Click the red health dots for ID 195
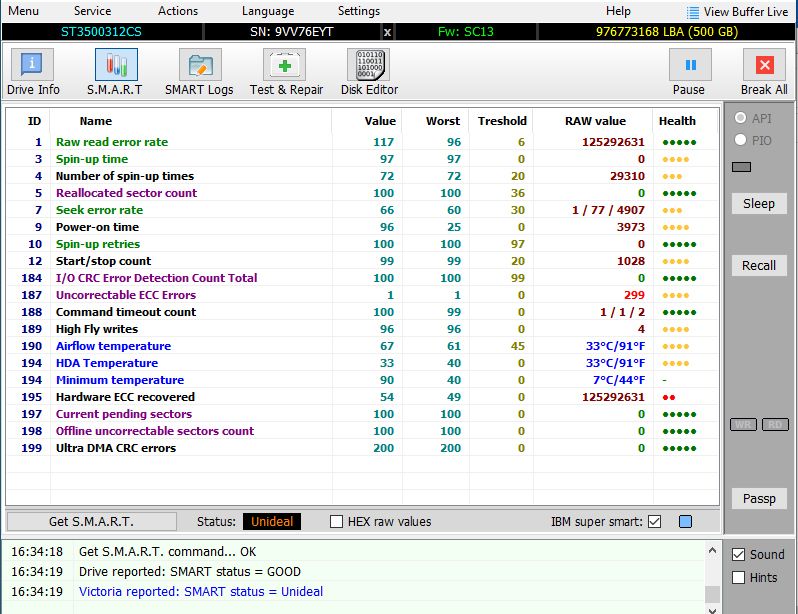The height and width of the screenshot is (614, 798). [x=669, y=398]
